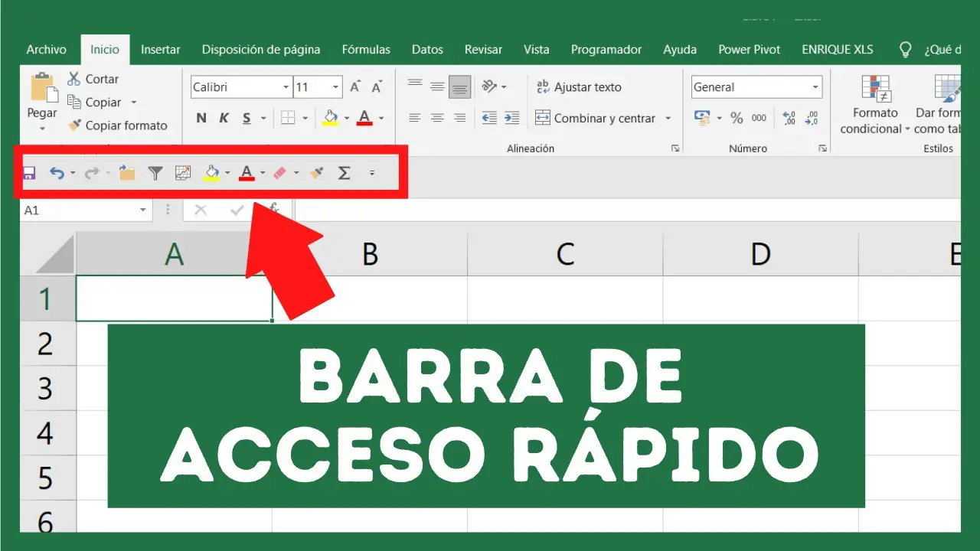Click the lightbulb Tell me icon
The image size is (980, 551).
click(x=905, y=50)
